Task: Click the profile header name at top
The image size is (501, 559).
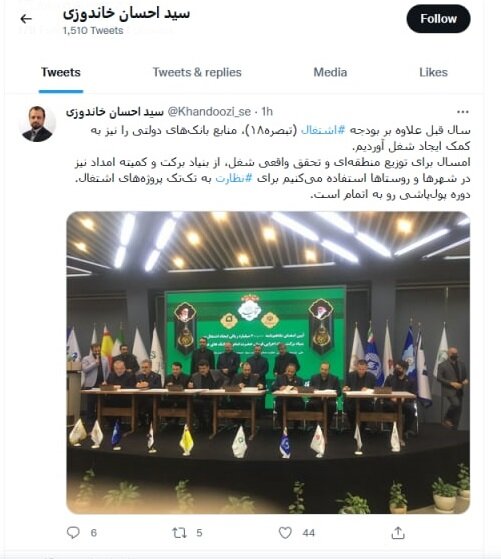Action: (x=126, y=13)
